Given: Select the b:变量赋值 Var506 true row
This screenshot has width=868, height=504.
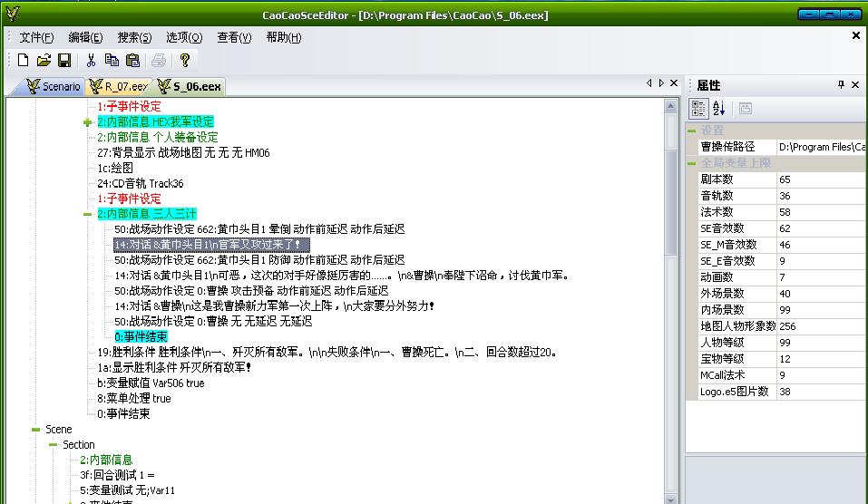Looking at the screenshot, I should pos(151,383).
